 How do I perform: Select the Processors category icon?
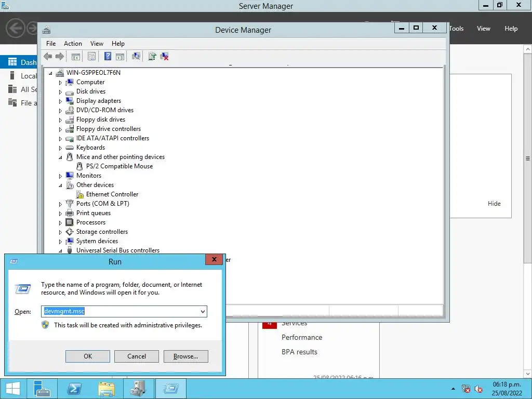coord(70,222)
